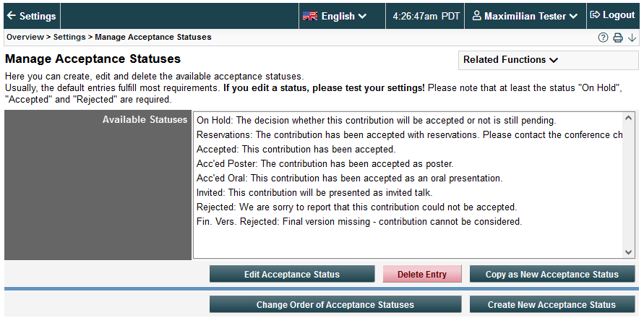Screen dimensions: 644x318
Task: Open Settings in the breadcrumb path
Action: point(69,37)
